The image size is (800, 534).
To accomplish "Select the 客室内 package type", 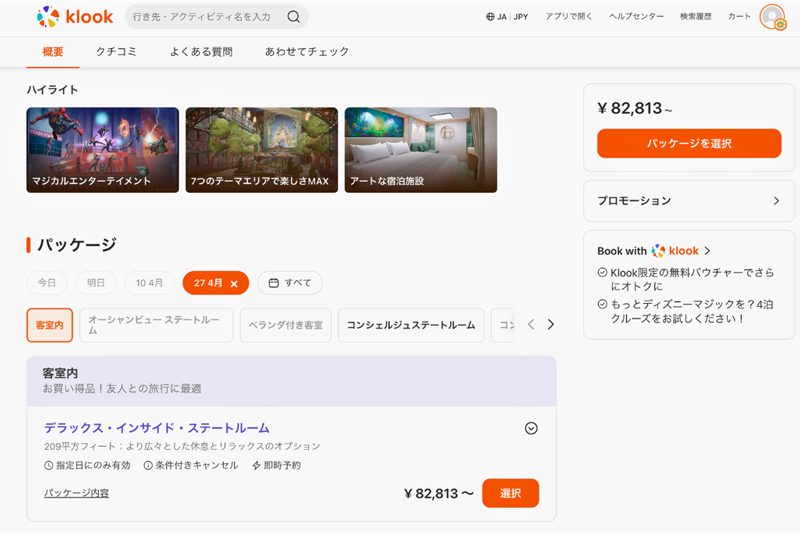I will click(x=49, y=325).
